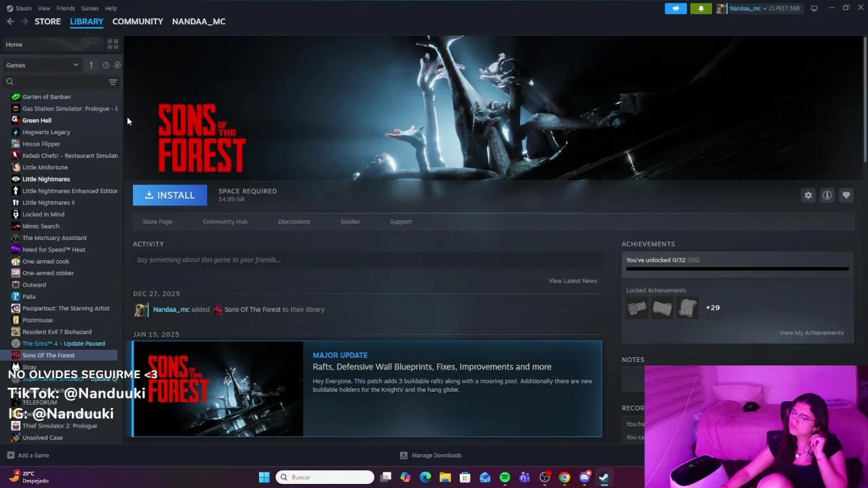Screen dimensions: 868x488
Task: Open the Games menu
Action: click(90, 8)
